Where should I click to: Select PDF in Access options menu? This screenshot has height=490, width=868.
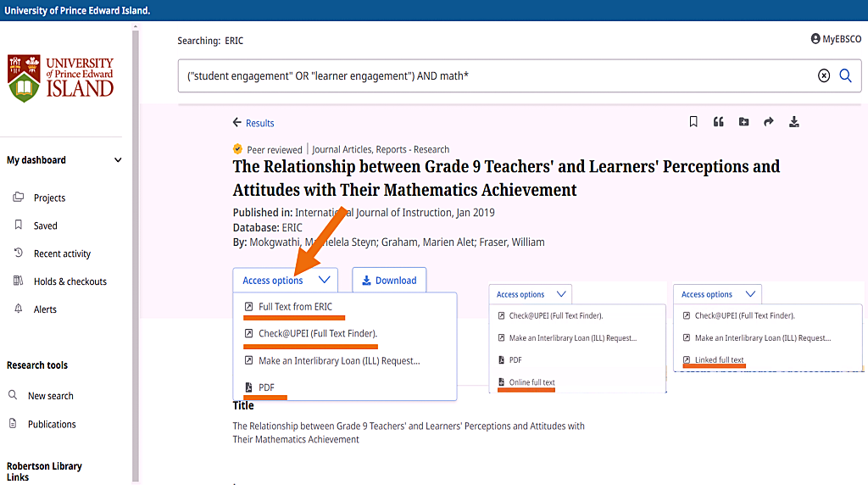[x=266, y=387]
